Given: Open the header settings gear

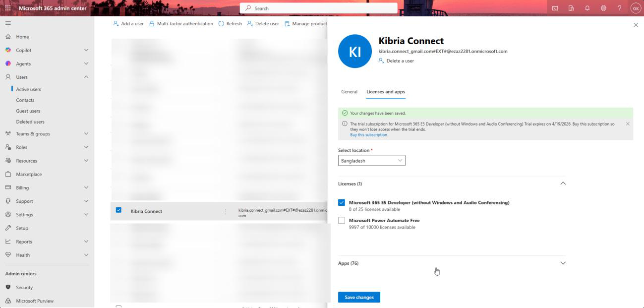Looking at the screenshot, I should pos(603,8).
